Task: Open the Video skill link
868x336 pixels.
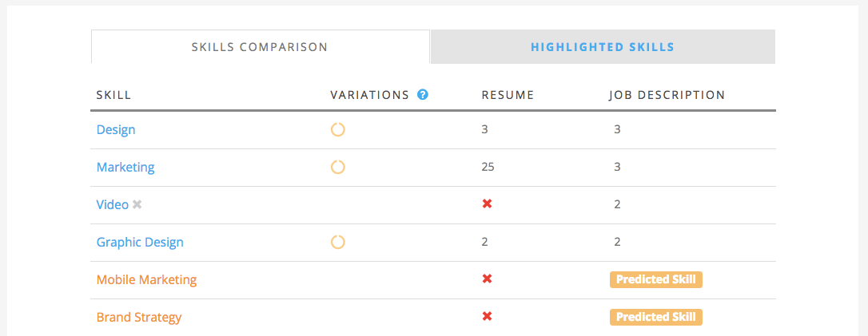Action: tap(113, 204)
